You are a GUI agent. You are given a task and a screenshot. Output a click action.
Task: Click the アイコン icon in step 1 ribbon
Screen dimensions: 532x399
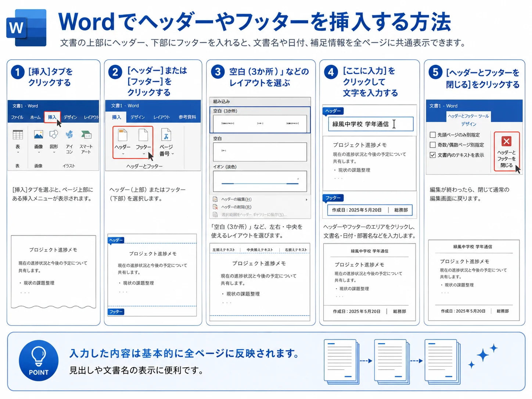coord(69,134)
